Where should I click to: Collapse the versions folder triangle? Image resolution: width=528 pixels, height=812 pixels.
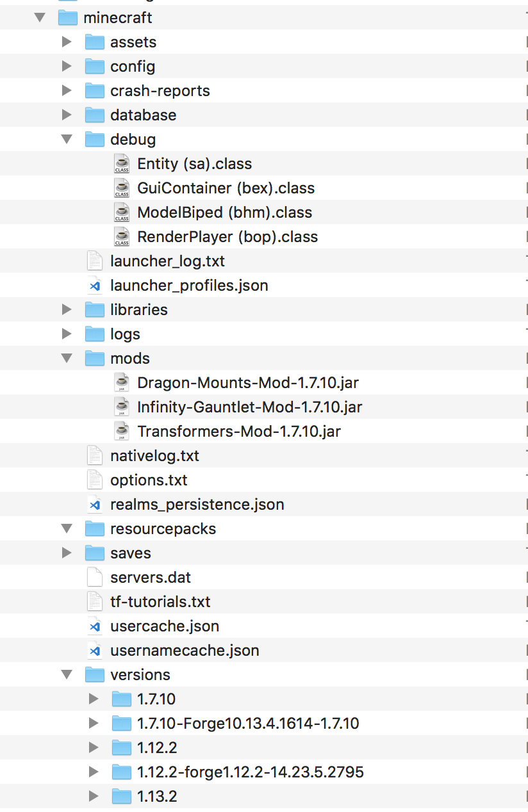pyautogui.click(x=67, y=674)
